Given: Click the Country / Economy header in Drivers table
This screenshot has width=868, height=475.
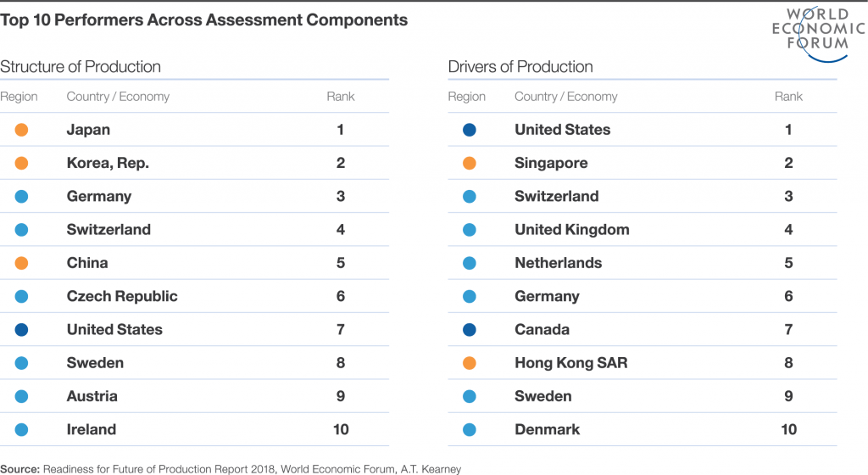Looking at the screenshot, I should coord(566,97).
